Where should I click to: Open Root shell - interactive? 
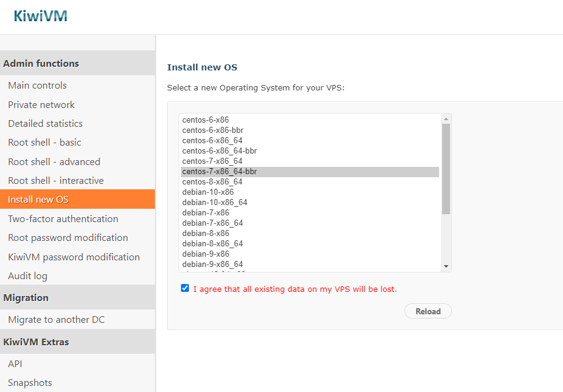[x=56, y=180]
